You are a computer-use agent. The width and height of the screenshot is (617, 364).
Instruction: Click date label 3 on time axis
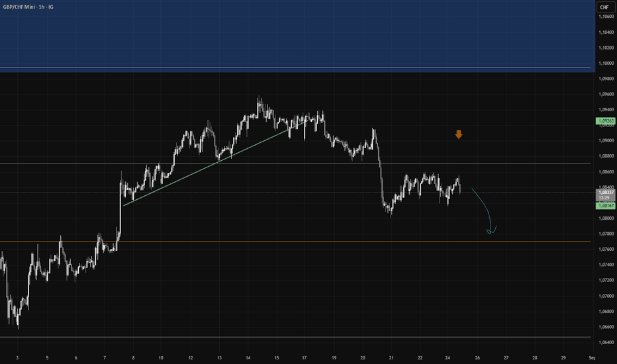tap(17, 357)
